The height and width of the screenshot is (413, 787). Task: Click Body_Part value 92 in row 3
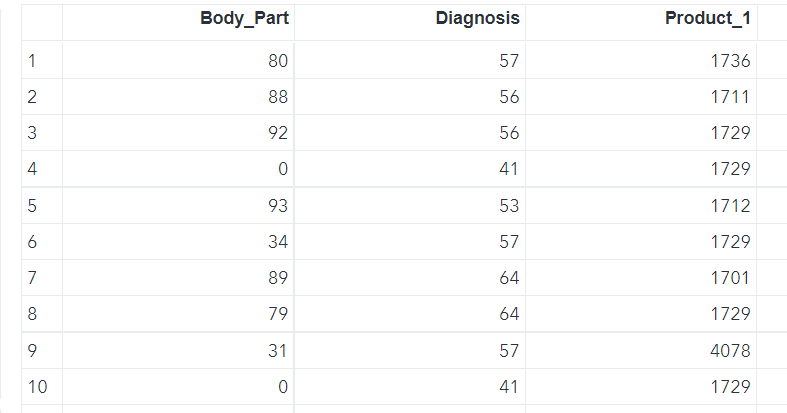(x=277, y=133)
